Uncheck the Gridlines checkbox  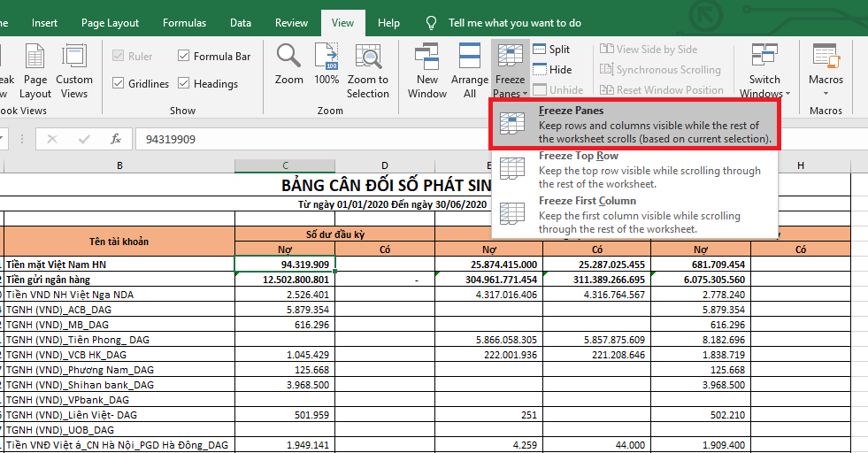click(119, 83)
